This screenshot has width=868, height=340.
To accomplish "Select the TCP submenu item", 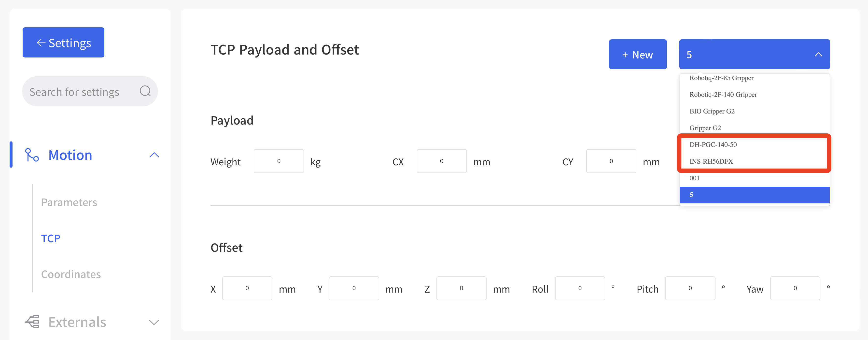I will point(51,239).
